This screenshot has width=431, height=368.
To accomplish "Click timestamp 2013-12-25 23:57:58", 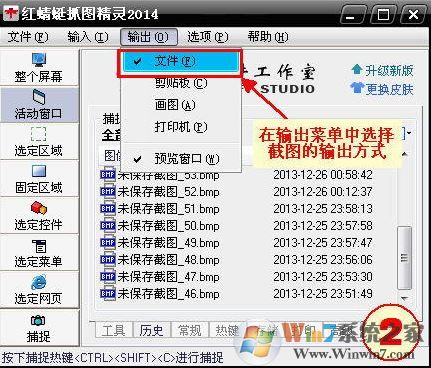I will click(x=323, y=225).
